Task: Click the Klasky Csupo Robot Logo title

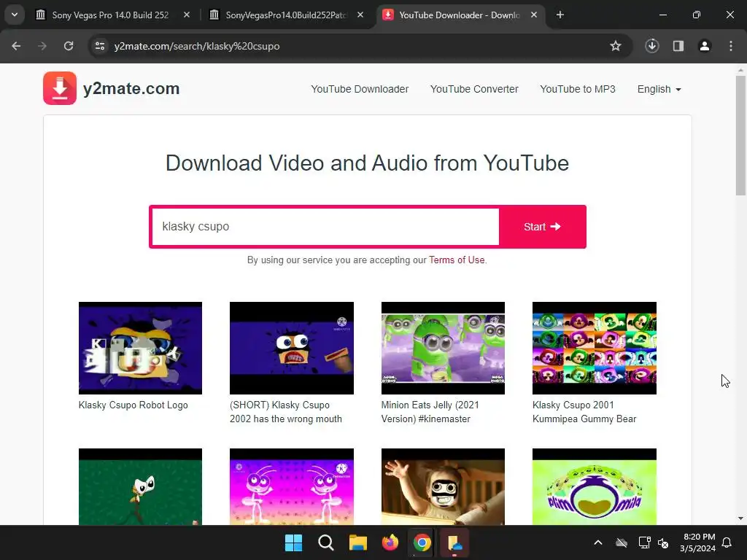Action: [133, 405]
